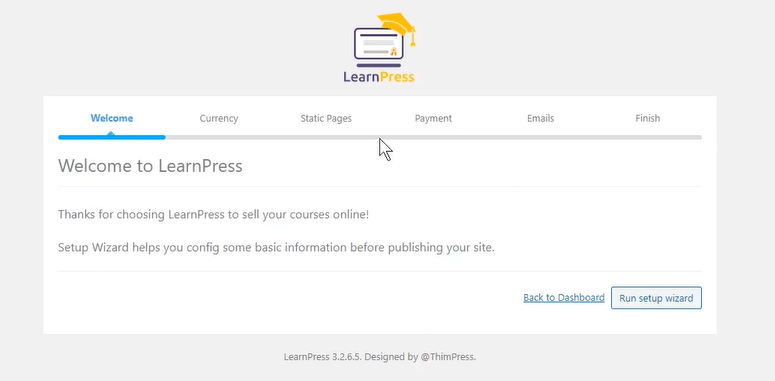Click the Run setup wizard button
Viewport: 775px width, 381px height.
click(656, 298)
